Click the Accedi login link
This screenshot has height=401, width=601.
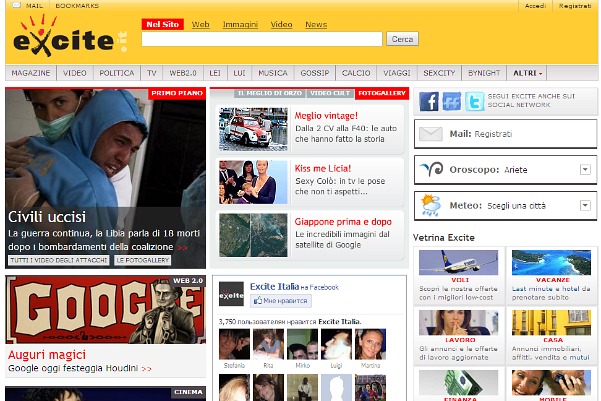click(x=535, y=6)
